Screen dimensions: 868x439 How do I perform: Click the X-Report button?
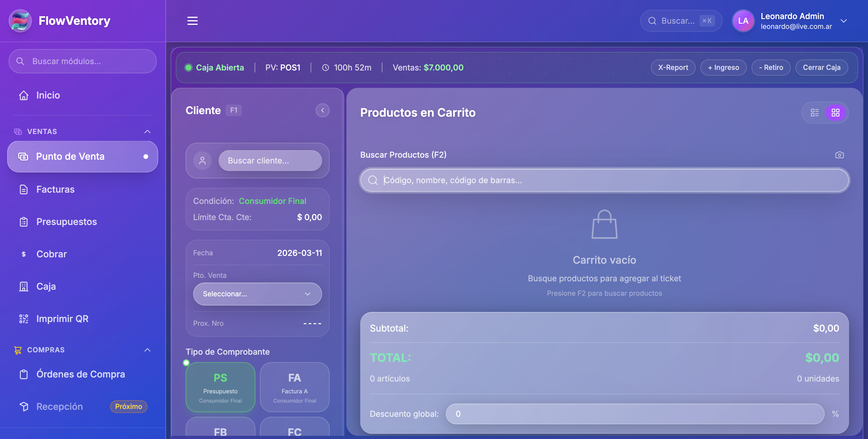[673, 68]
